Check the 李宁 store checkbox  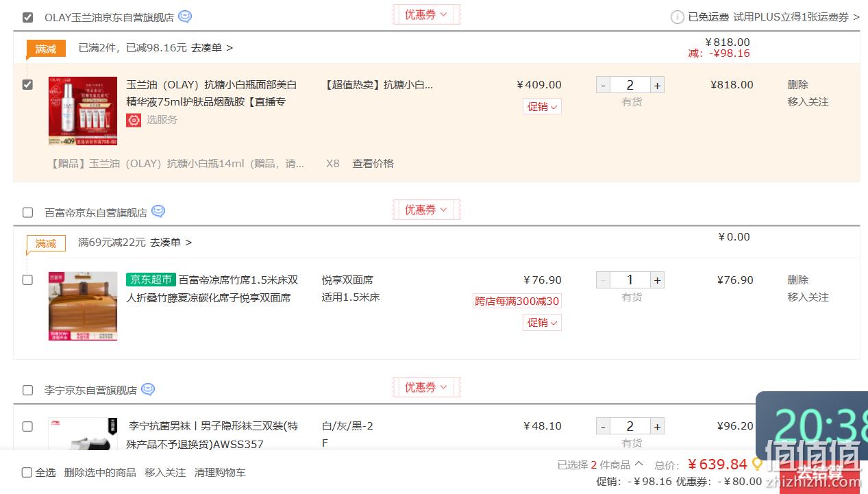(x=27, y=390)
